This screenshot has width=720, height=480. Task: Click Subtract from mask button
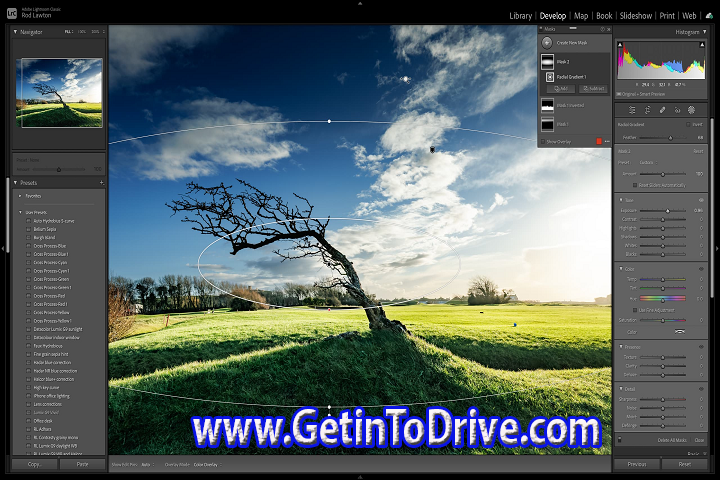(593, 89)
